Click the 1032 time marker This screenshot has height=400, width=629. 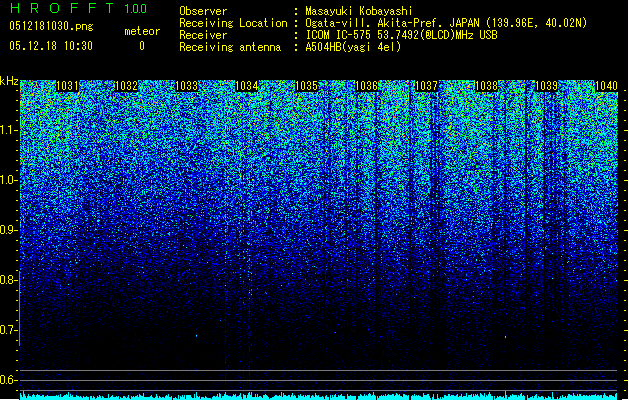coord(126,86)
